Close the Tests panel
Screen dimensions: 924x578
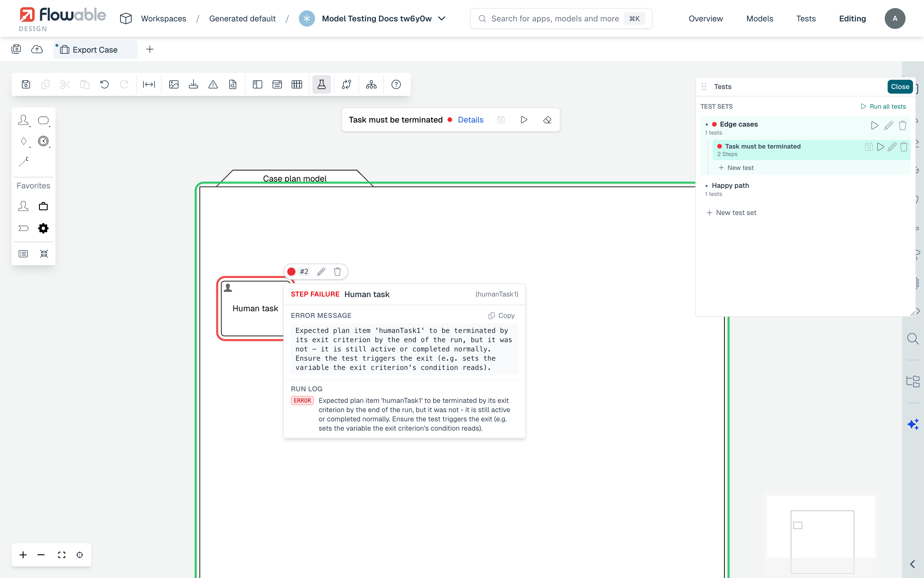900,86
